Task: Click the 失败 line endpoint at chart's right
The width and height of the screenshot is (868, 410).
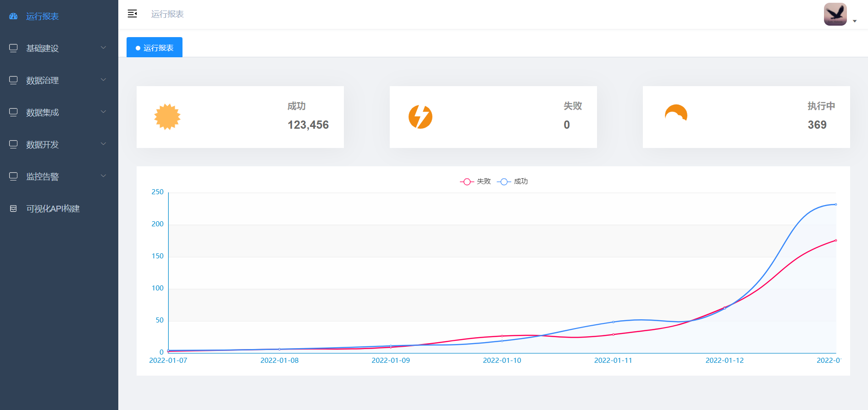Action: [x=836, y=241]
